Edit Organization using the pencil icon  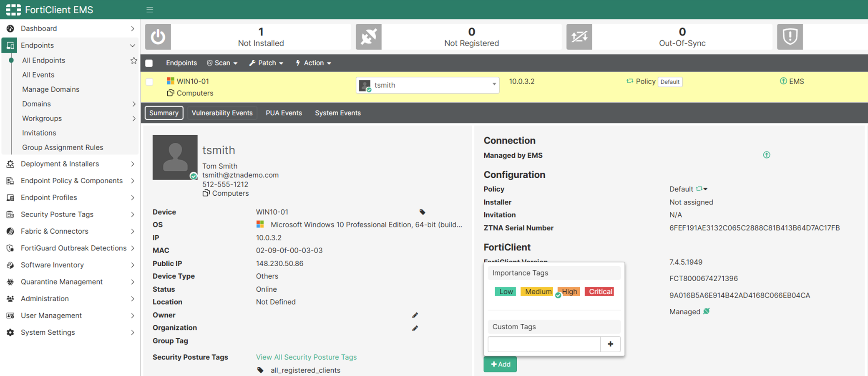tap(415, 328)
